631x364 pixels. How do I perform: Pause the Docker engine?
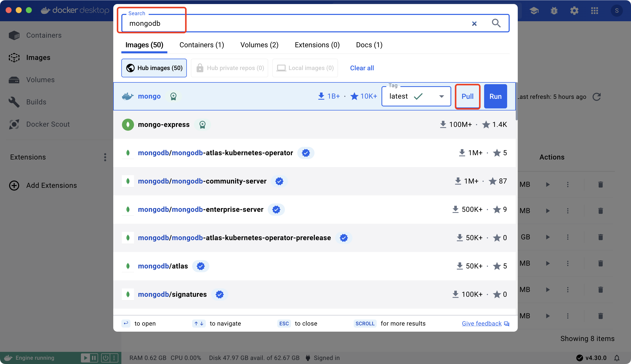94,358
